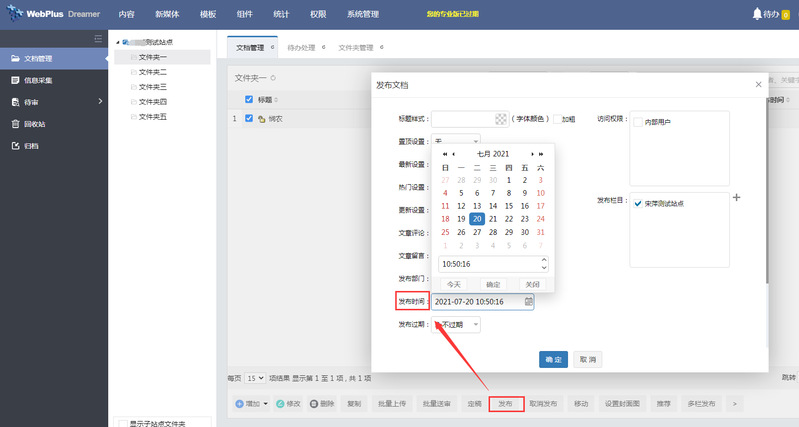This screenshot has width=799, height=427.
Task: Toggle the row 1 document checkbox
Action: (249, 118)
